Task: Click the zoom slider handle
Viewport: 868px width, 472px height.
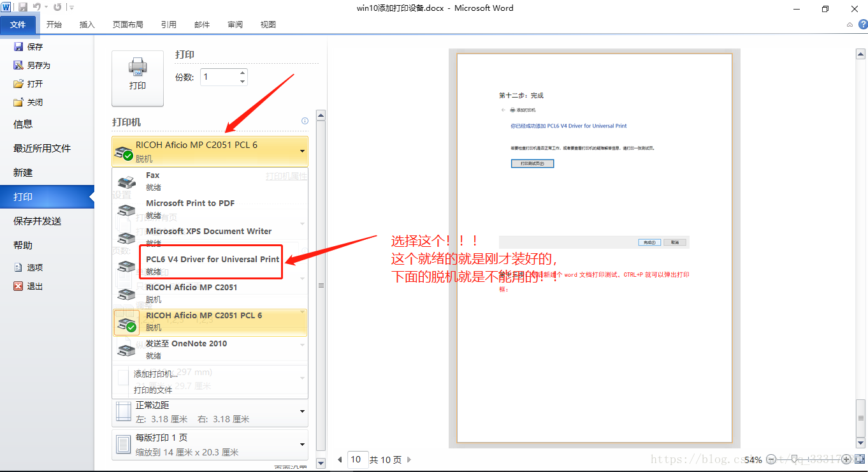Action: pos(795,459)
